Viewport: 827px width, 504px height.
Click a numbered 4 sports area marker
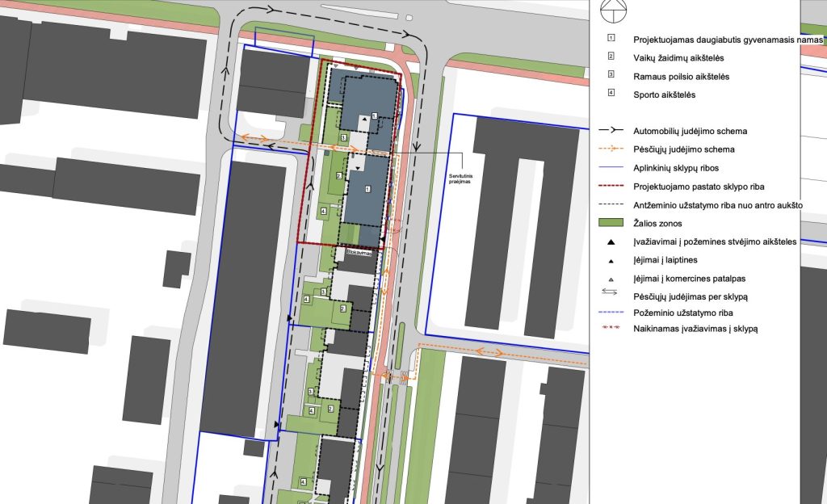308,300
